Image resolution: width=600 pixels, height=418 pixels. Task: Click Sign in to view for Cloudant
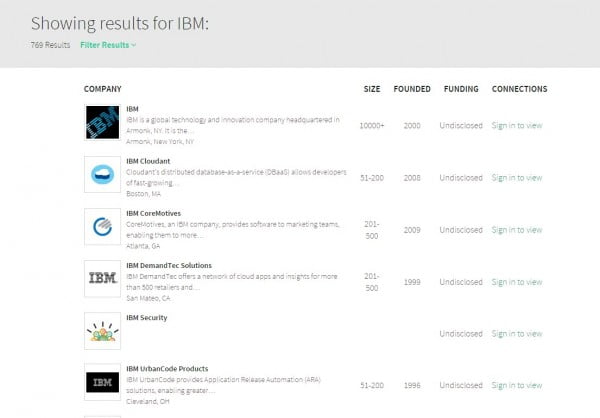click(517, 177)
